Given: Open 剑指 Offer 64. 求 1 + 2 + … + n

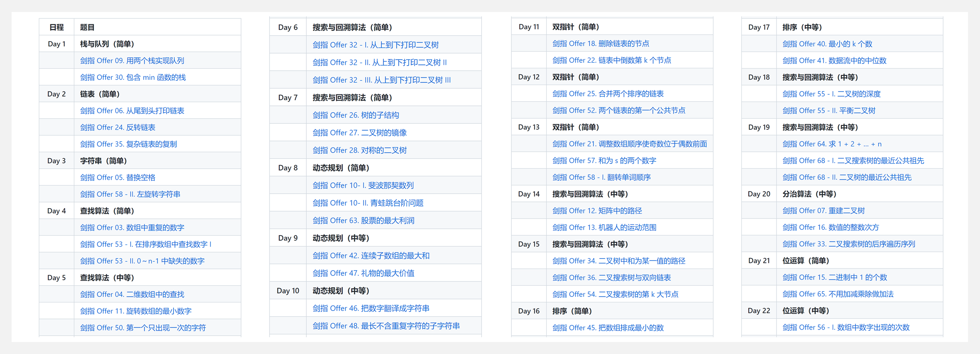Looking at the screenshot, I should [x=832, y=144].
